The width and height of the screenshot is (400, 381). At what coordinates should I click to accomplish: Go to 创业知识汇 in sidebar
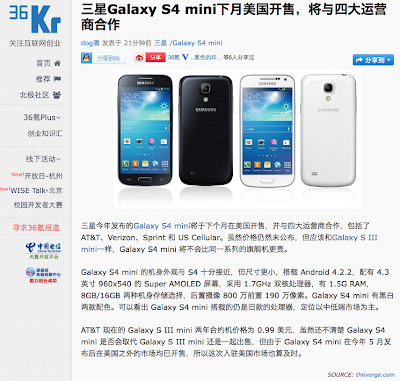point(45,133)
